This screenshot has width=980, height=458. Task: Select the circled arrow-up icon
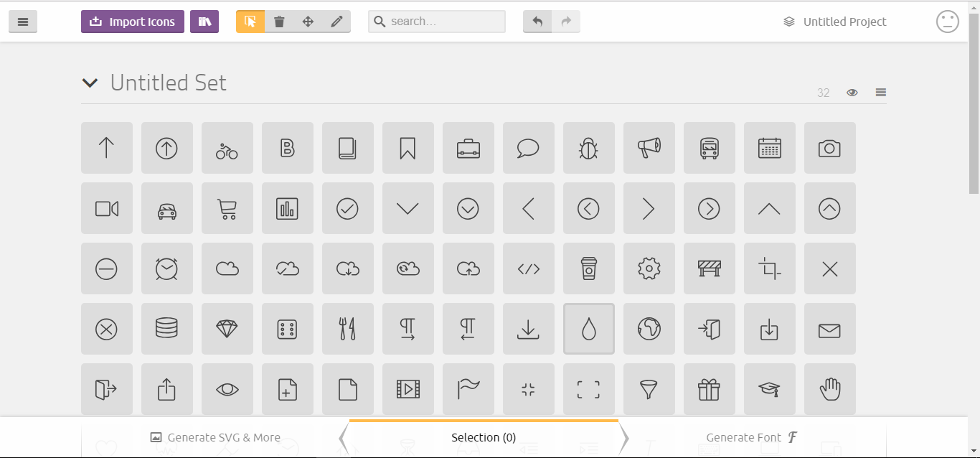point(167,148)
